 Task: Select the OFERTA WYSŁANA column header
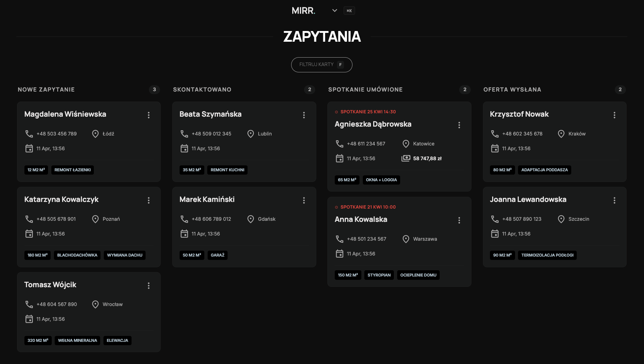512,90
